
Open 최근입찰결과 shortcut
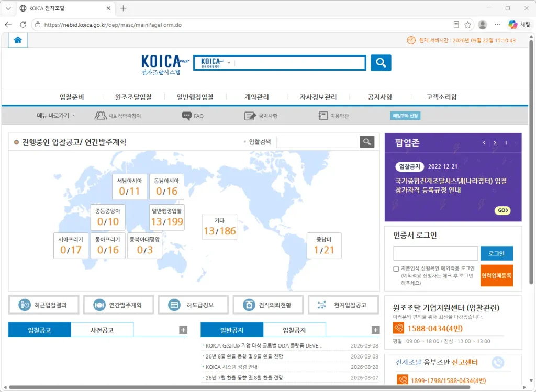(x=44, y=305)
